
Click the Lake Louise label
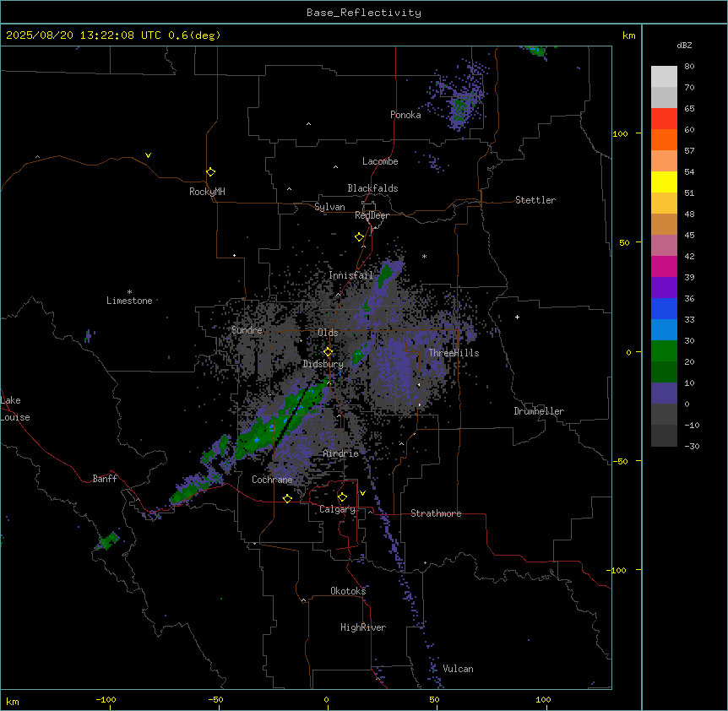coord(14,409)
